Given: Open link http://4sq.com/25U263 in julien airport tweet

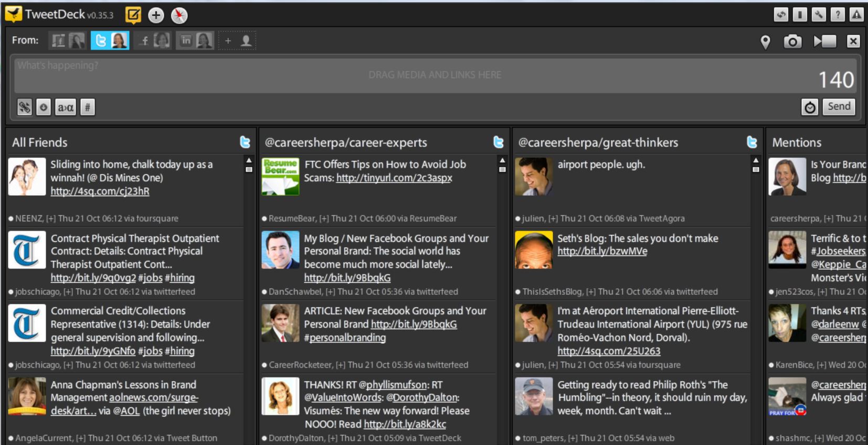Looking at the screenshot, I should tap(609, 351).
